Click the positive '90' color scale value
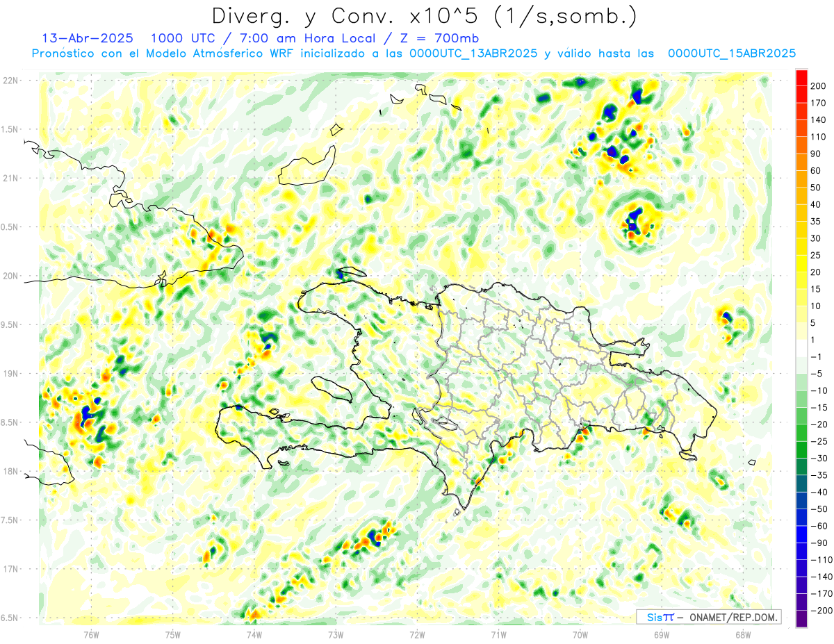This screenshot has width=834, height=644. [816, 154]
